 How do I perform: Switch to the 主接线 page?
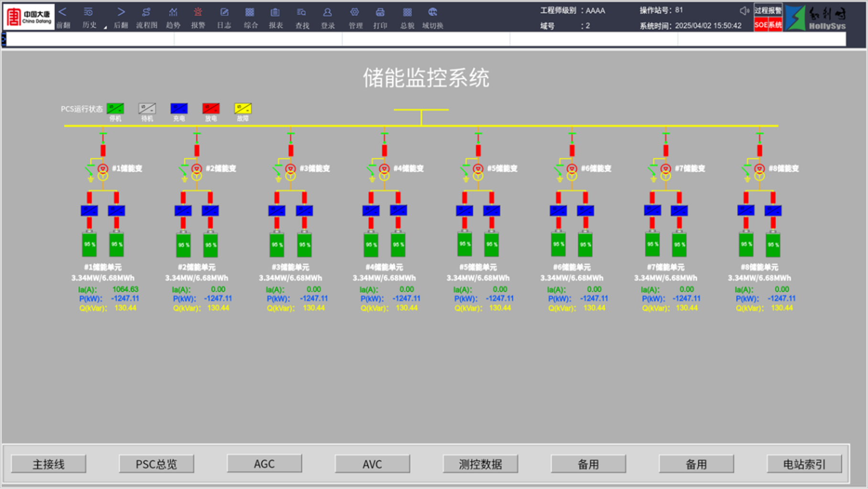[x=48, y=464]
